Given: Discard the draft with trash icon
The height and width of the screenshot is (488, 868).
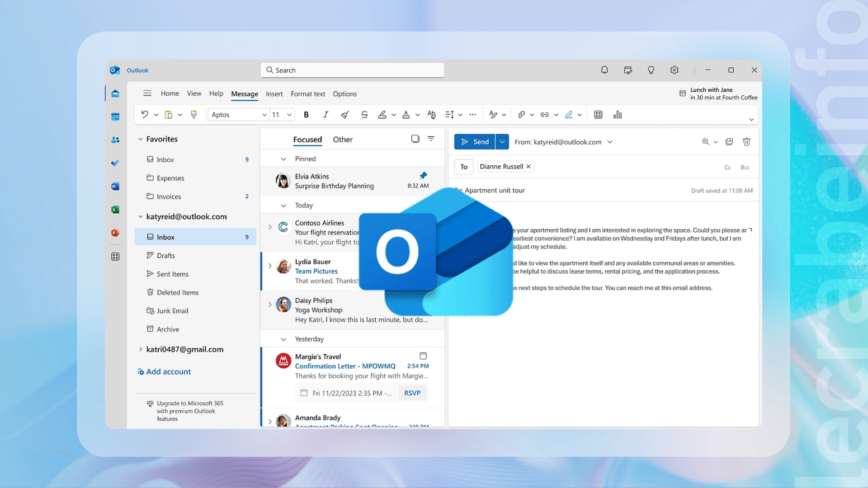Looking at the screenshot, I should [747, 142].
